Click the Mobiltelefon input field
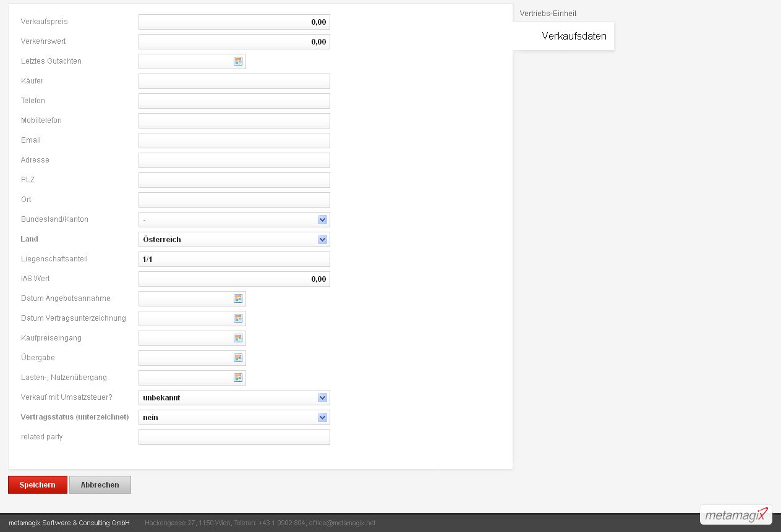 click(x=234, y=120)
